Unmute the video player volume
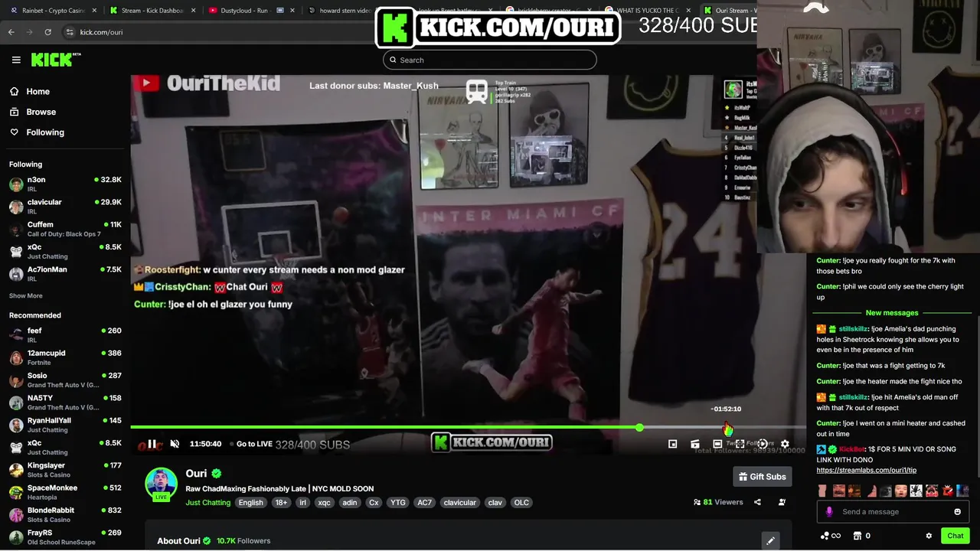Viewport: 980px width, 551px height. click(x=175, y=444)
